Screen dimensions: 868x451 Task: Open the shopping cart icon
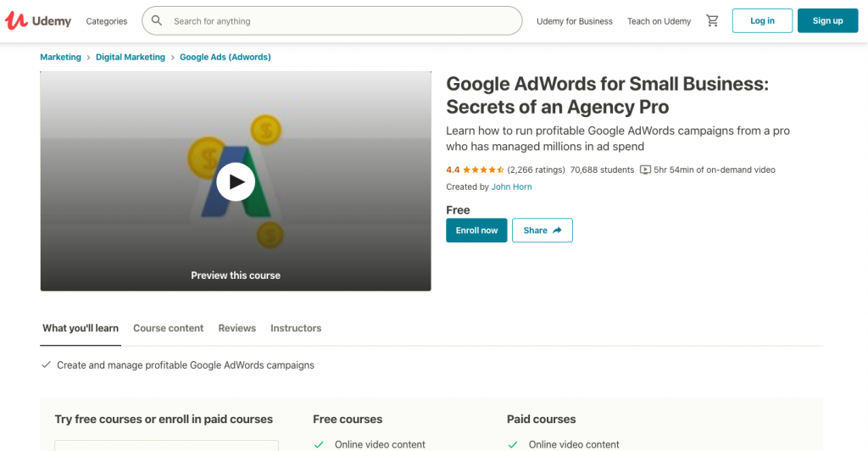coord(712,20)
